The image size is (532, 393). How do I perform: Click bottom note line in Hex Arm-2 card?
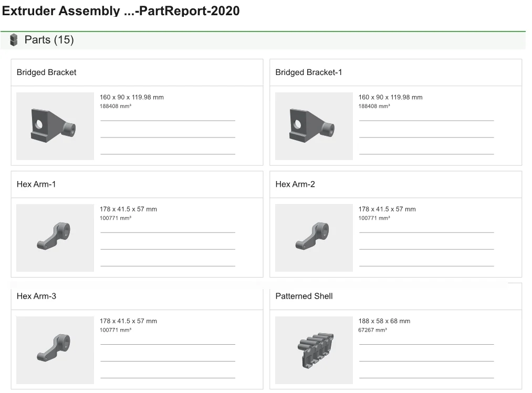[x=426, y=265]
